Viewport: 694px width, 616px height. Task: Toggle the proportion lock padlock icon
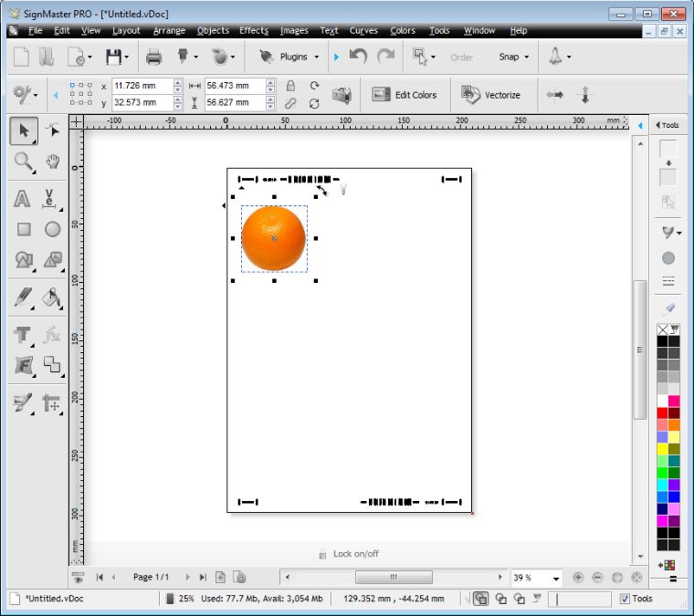tap(290, 86)
